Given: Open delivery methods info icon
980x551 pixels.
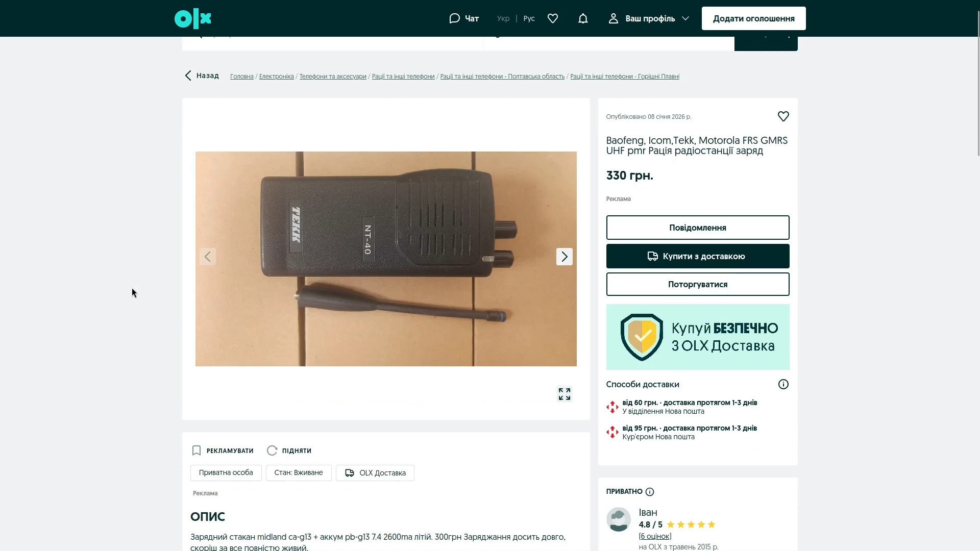Looking at the screenshot, I should pyautogui.click(x=783, y=384).
